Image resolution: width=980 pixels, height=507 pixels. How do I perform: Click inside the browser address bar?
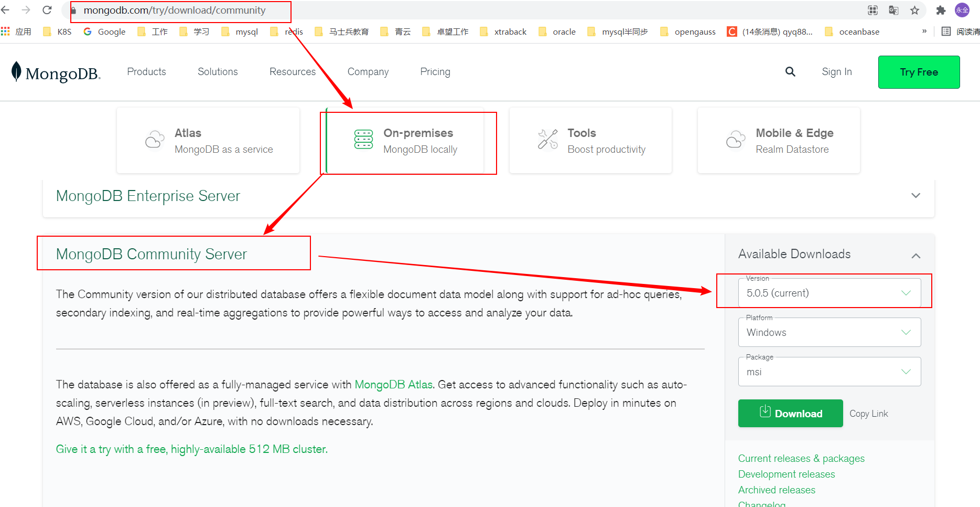(x=178, y=10)
